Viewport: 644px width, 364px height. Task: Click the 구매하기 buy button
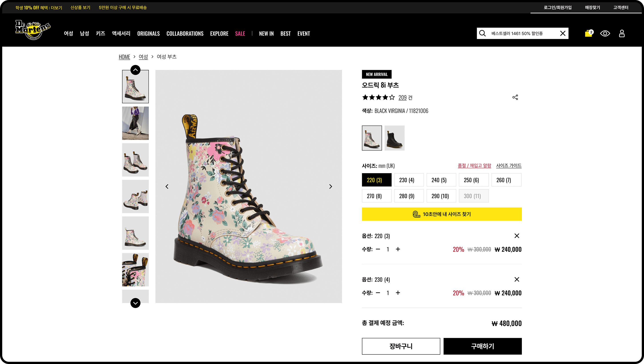pyautogui.click(x=482, y=346)
